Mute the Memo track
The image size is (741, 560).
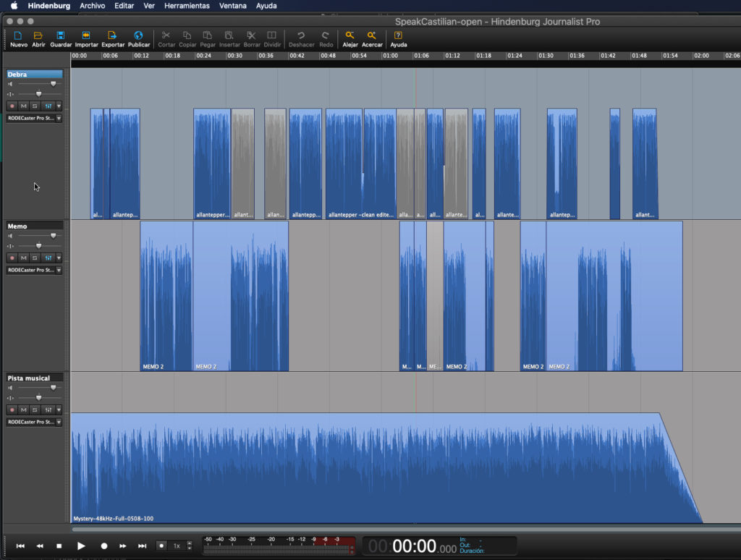click(x=24, y=258)
